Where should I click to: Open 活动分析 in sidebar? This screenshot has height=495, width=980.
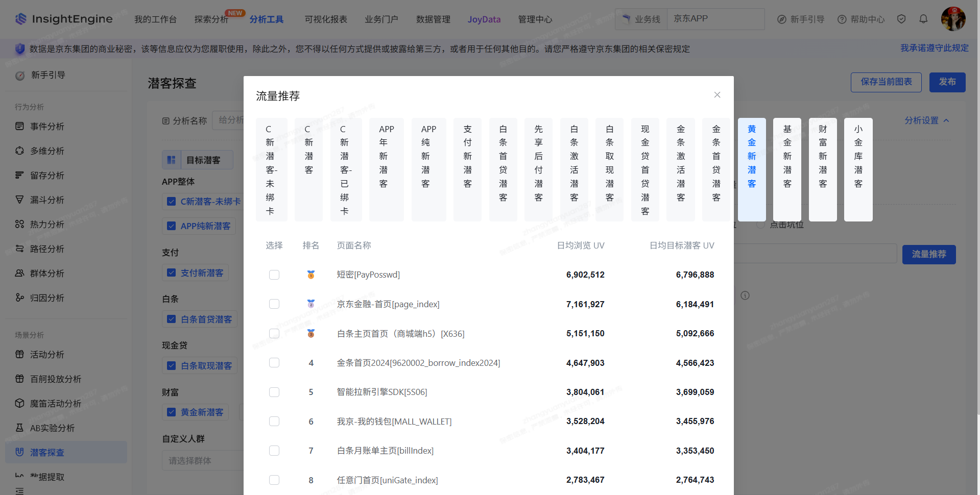(x=47, y=354)
